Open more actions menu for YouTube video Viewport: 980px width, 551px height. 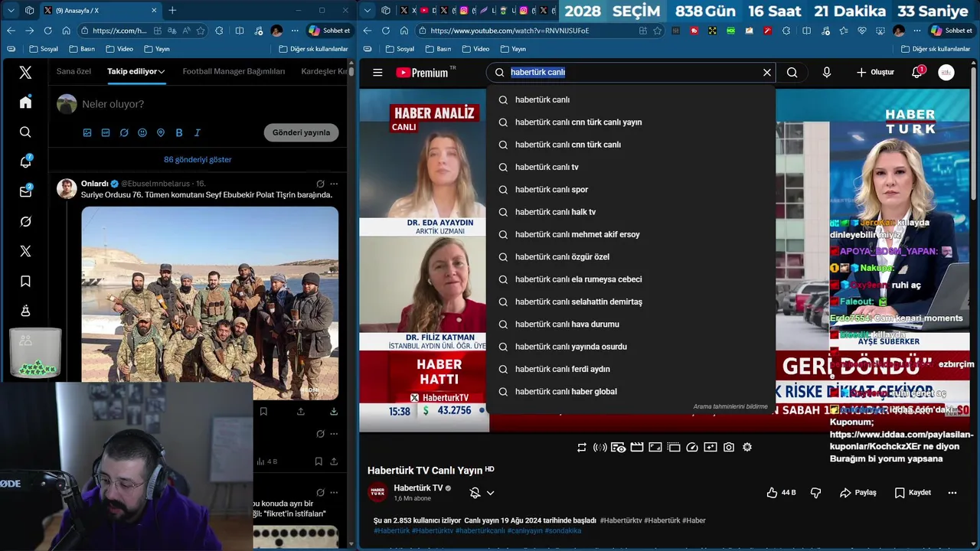point(952,493)
